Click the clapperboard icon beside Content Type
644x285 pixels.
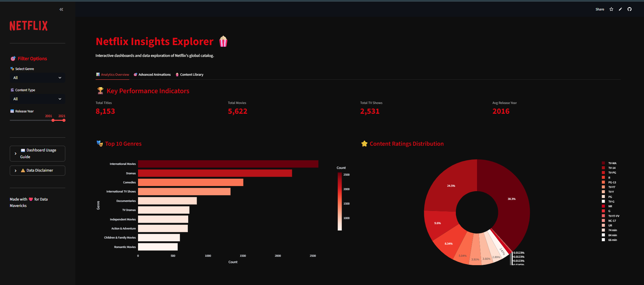(x=12, y=90)
